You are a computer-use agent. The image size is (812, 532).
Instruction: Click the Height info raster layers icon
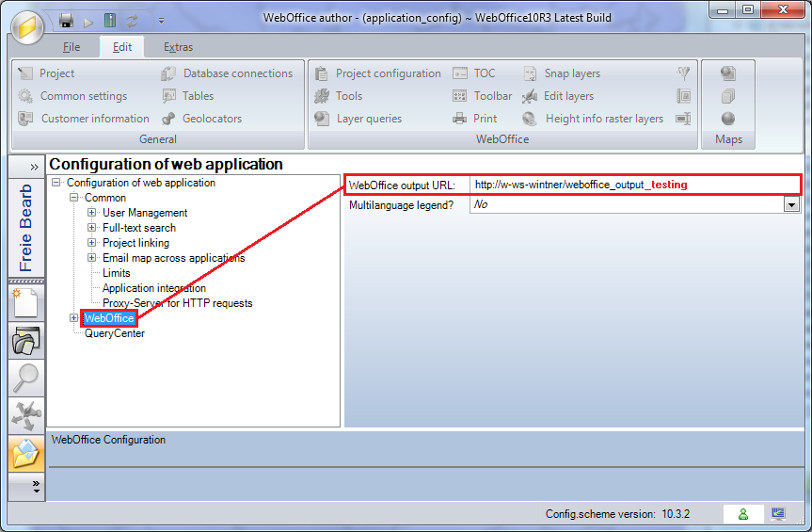529,119
